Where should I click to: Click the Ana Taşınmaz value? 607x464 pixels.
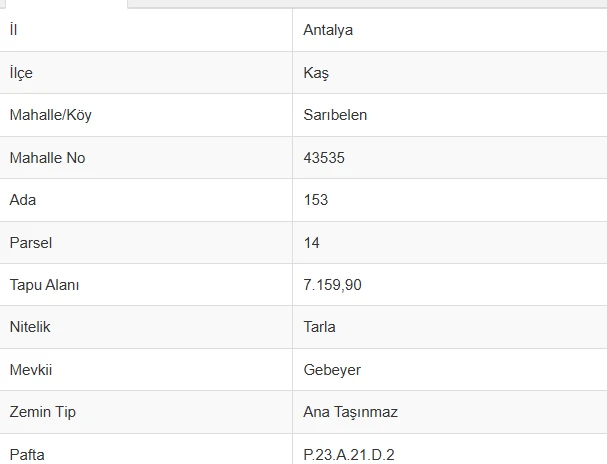pyautogui.click(x=350, y=412)
